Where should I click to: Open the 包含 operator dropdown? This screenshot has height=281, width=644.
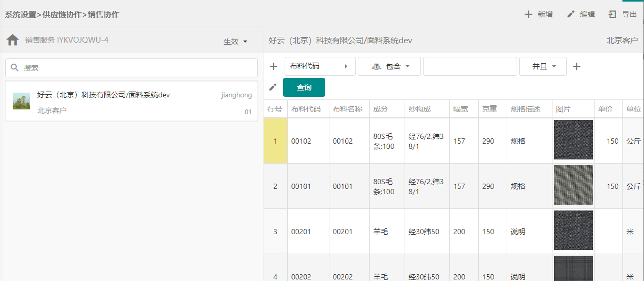pyautogui.click(x=389, y=66)
